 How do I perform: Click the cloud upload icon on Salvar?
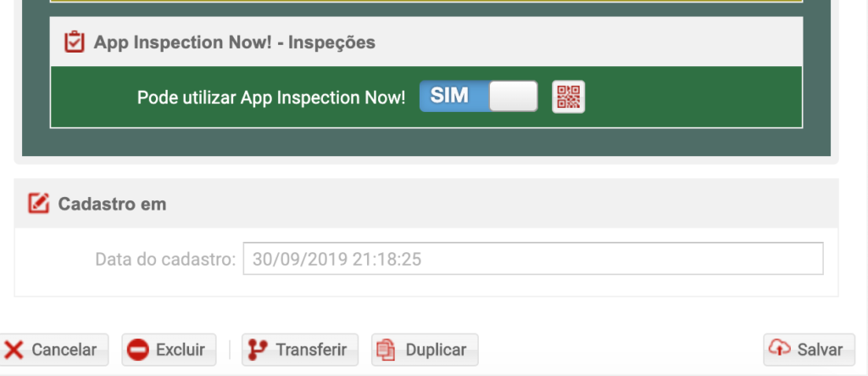(x=780, y=348)
